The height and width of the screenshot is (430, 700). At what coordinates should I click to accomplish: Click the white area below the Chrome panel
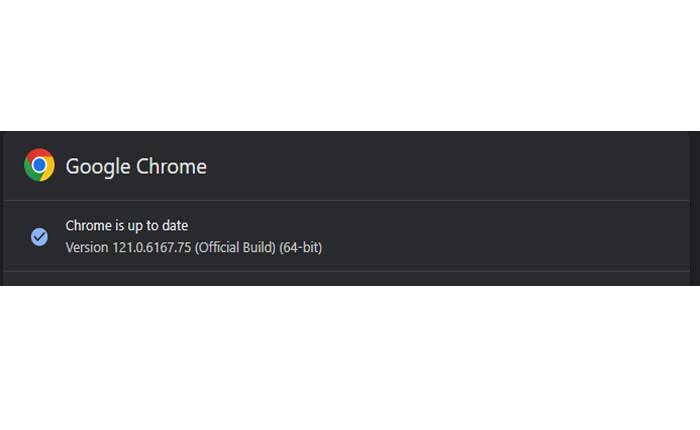pyautogui.click(x=350, y=360)
